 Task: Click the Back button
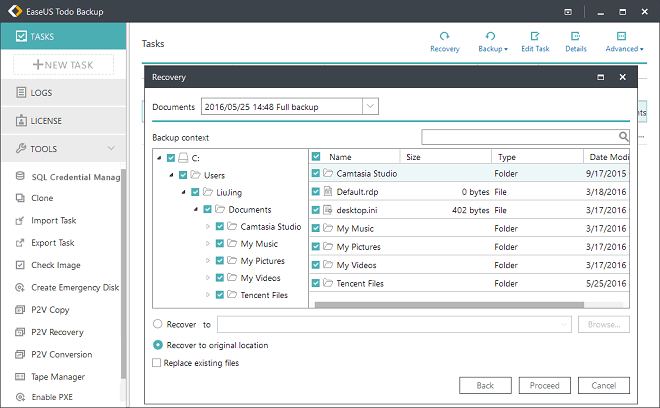485,385
